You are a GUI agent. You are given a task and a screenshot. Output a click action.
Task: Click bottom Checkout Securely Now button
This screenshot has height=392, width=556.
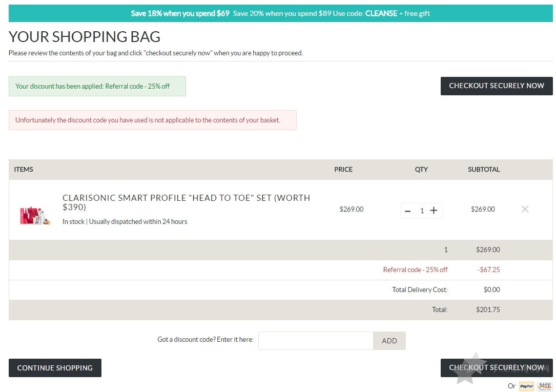(x=497, y=367)
